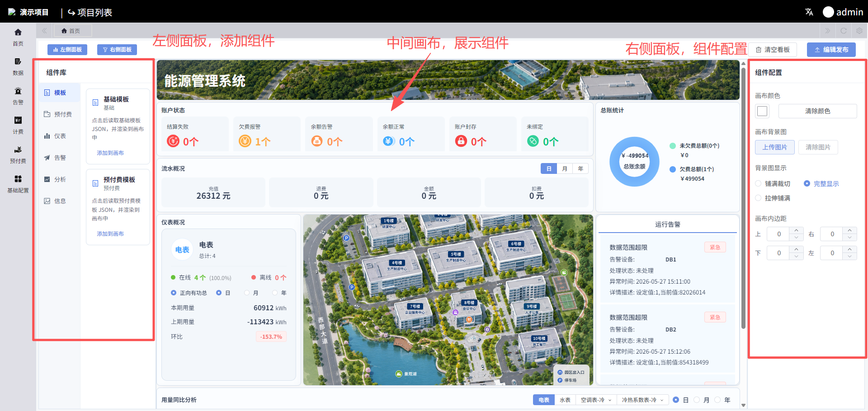Image resolution: width=868 pixels, height=411 pixels.
Task: Click the 编辑发布 button
Action: click(831, 50)
